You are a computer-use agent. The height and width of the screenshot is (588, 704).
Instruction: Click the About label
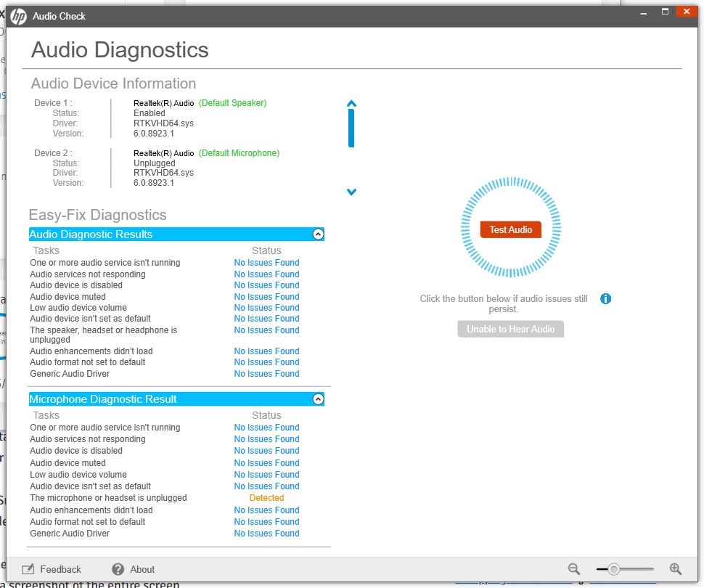[142, 569]
